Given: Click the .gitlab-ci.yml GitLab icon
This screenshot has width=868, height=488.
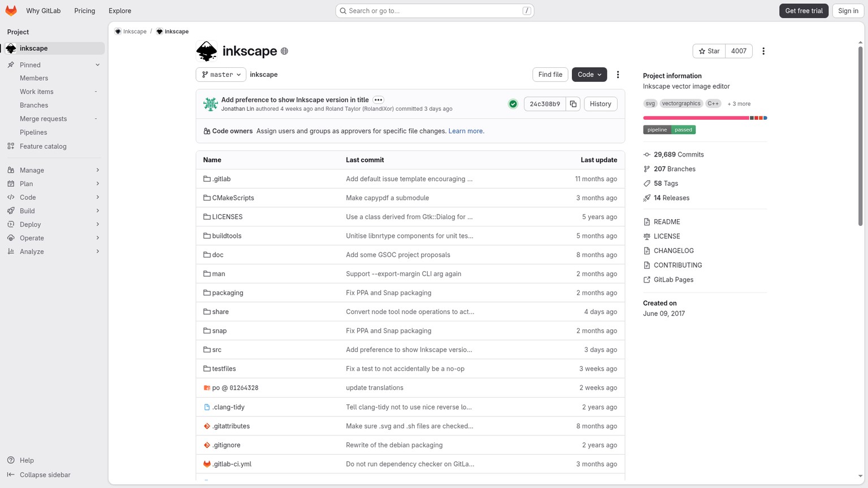Looking at the screenshot, I should coord(207,464).
